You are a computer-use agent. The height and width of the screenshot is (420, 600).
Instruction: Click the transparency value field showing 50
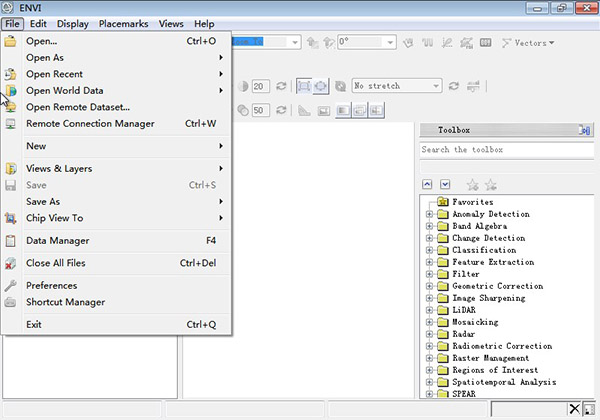coord(260,111)
